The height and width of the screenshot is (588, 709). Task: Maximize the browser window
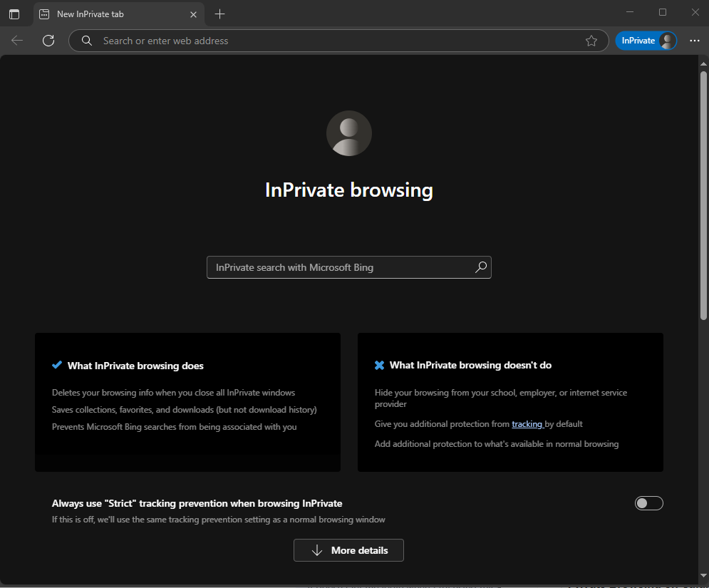pyautogui.click(x=663, y=12)
